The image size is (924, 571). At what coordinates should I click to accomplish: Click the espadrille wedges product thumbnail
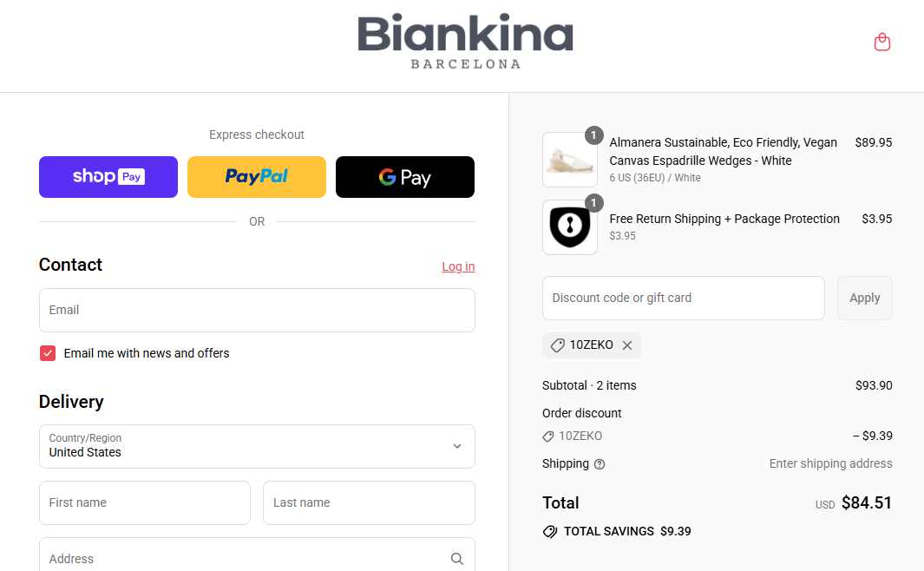[x=569, y=159]
